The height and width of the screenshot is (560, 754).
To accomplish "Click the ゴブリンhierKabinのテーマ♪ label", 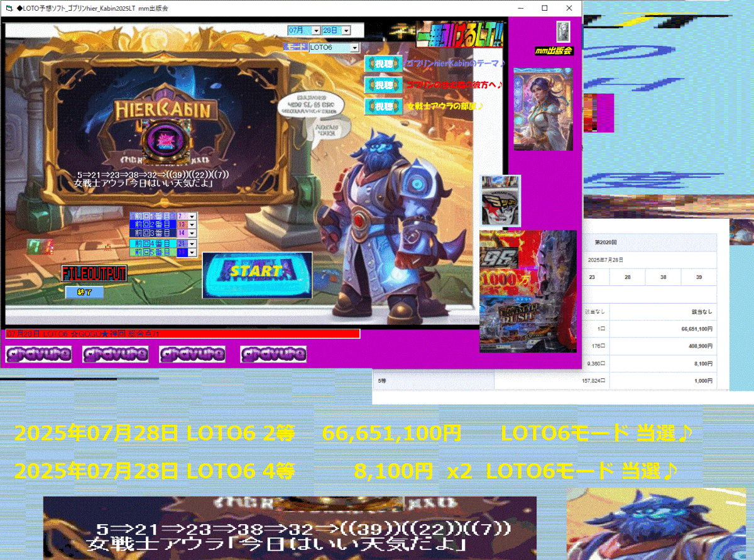I will pyautogui.click(x=455, y=63).
